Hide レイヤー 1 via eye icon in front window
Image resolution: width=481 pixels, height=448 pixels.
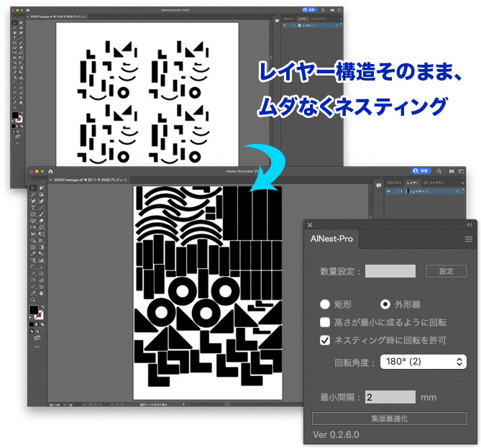point(389,191)
